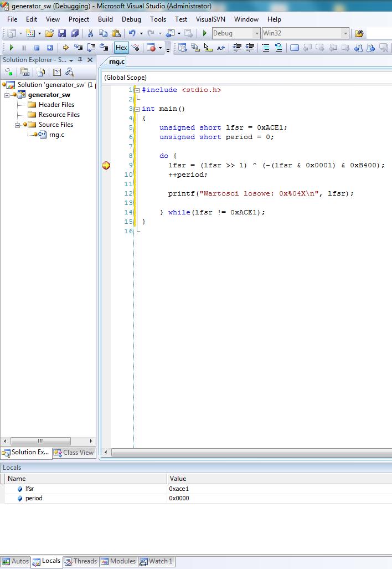Cut selection with the scissors icon
392x569 pixels.
pos(90,33)
